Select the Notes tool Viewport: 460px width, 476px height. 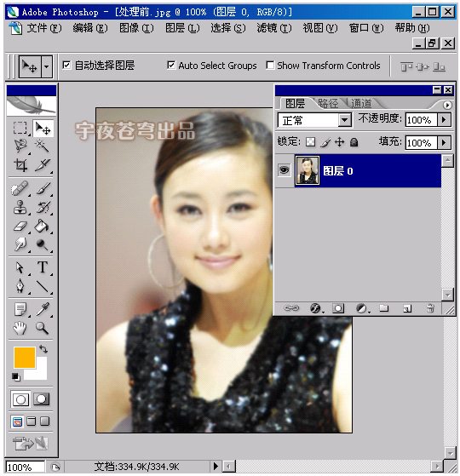tap(20, 310)
